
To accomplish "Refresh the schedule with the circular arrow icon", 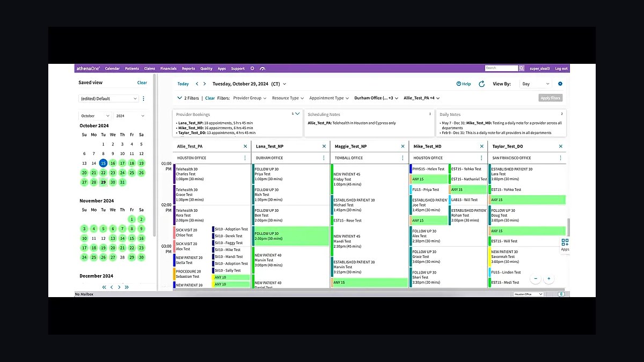I will tap(481, 84).
